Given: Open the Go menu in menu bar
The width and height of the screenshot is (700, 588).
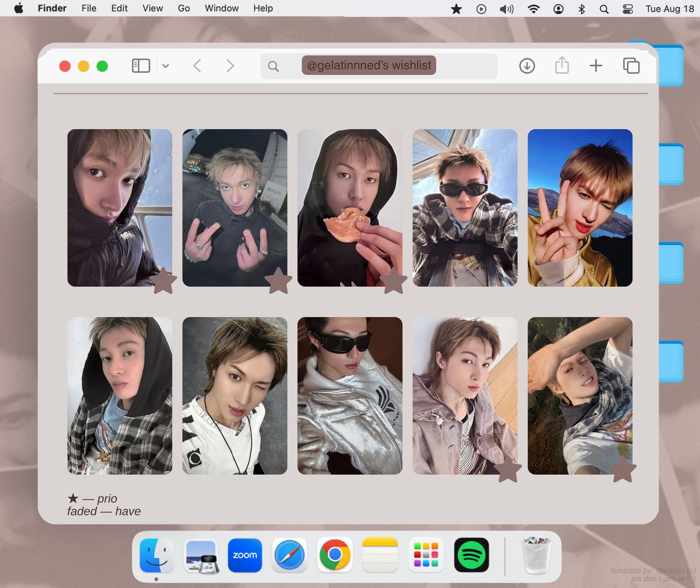Looking at the screenshot, I should pos(184,8).
